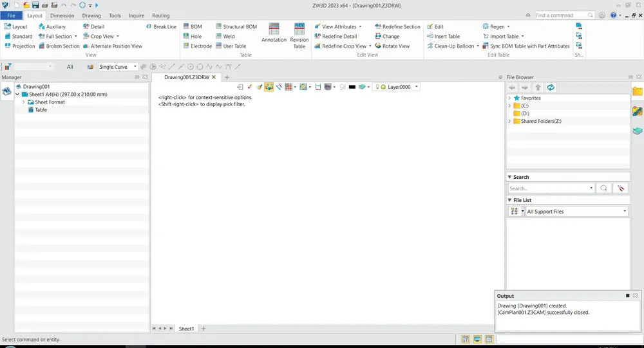Add a new document tab
The width and height of the screenshot is (644, 348).
tap(227, 77)
